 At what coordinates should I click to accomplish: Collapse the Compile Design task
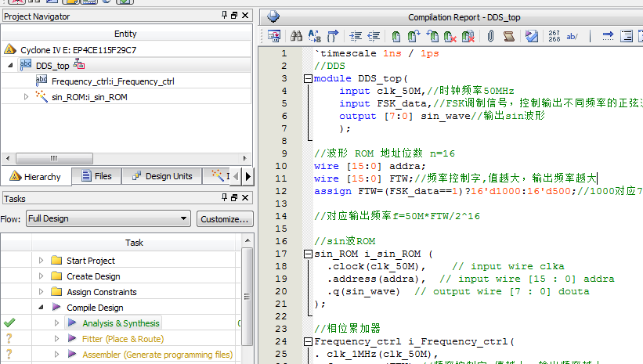[x=41, y=307]
